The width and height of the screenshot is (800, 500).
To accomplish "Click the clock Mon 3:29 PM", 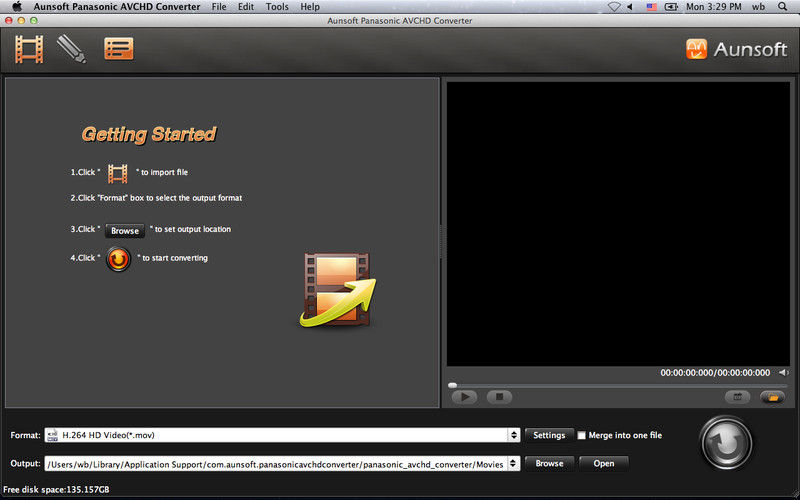I will (x=714, y=7).
